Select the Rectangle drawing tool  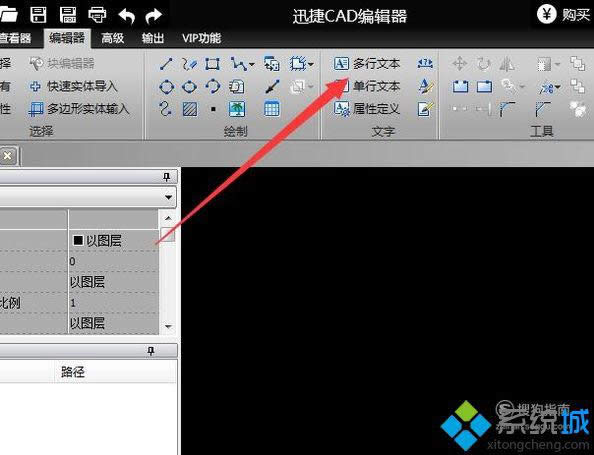tap(212, 64)
